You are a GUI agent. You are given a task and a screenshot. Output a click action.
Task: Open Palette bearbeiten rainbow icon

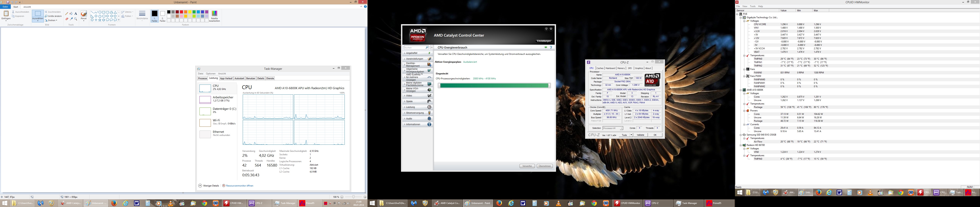tap(215, 13)
